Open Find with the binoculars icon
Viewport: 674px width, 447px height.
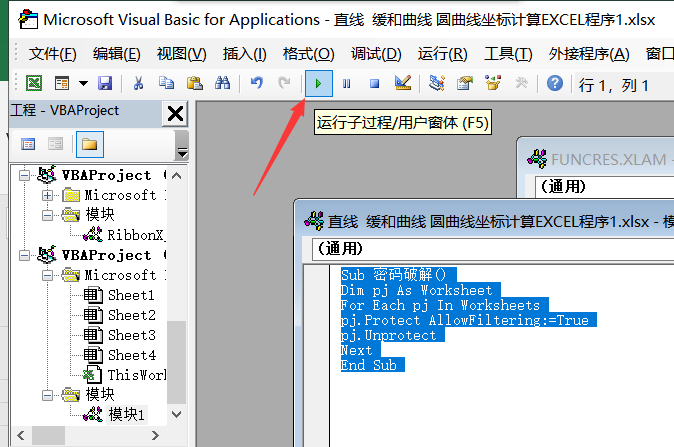coord(223,83)
